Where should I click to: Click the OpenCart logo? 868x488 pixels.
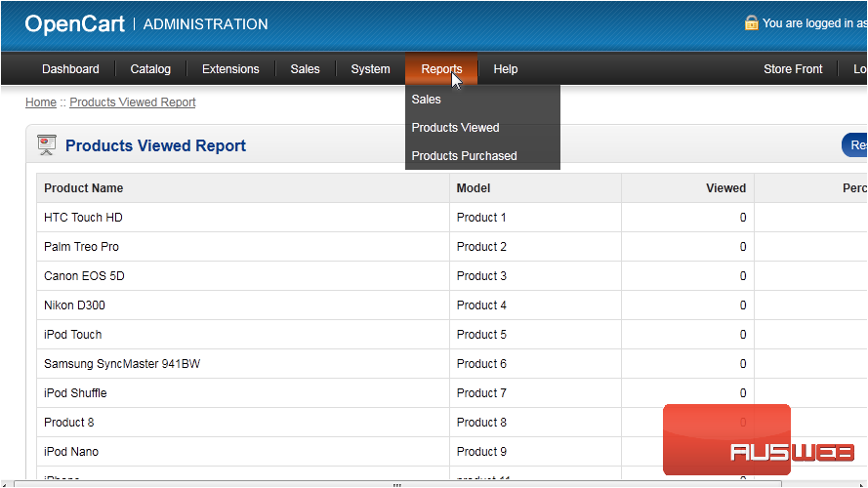click(x=75, y=23)
